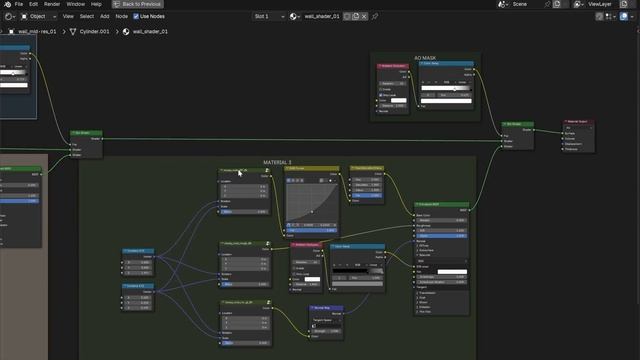Viewport: 640px width, 360px height.
Task: Click the wall_shader_01 material sphere breadcrumb icon
Action: click(x=126, y=31)
